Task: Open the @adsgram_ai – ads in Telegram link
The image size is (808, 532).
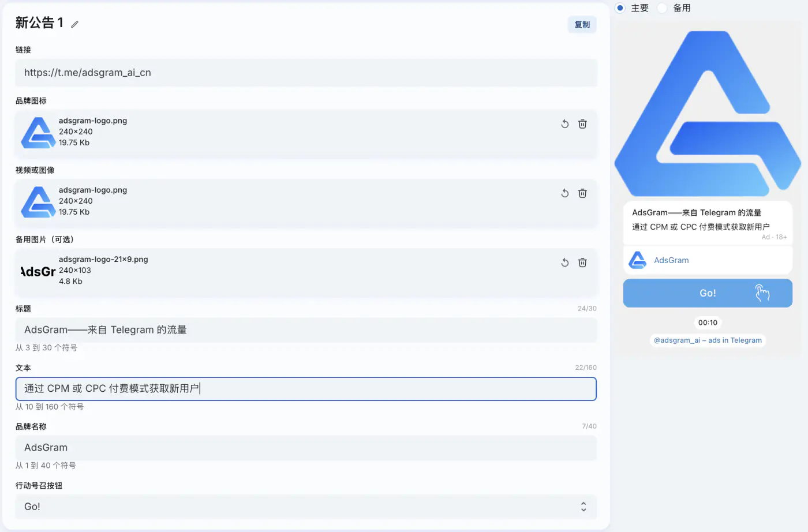Action: pyautogui.click(x=708, y=340)
